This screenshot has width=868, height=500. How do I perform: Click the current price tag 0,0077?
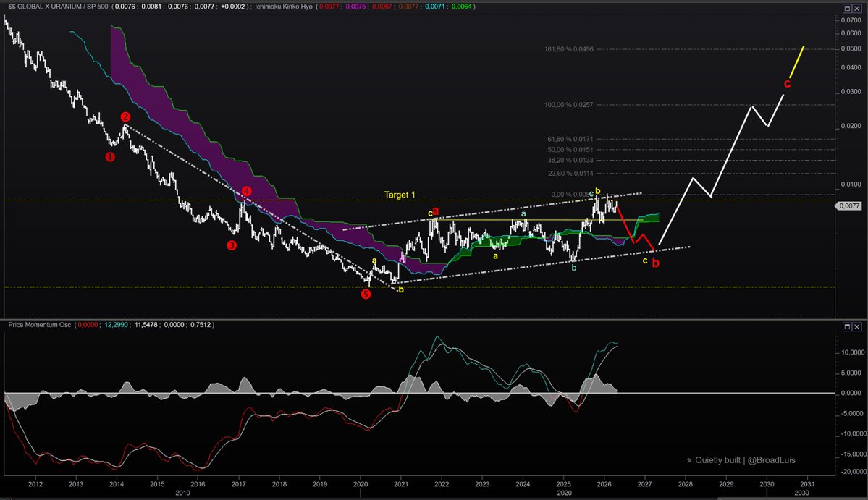(x=849, y=205)
